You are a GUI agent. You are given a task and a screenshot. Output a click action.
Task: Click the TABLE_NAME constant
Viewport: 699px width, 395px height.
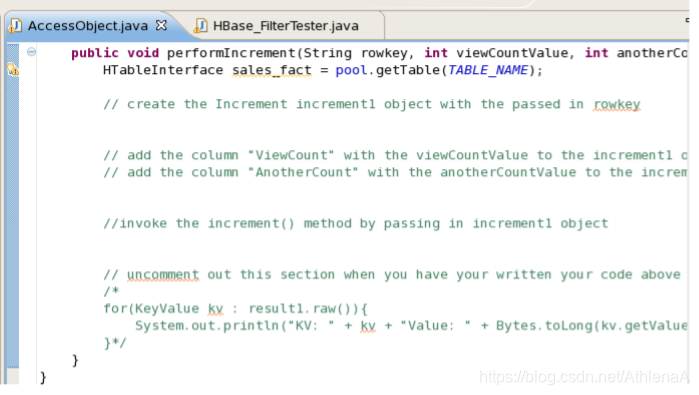click(488, 70)
